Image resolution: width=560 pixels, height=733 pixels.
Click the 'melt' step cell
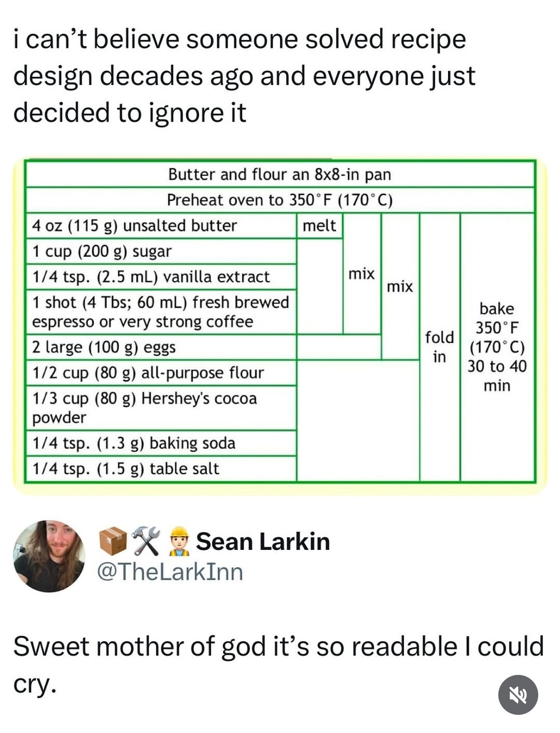click(319, 226)
